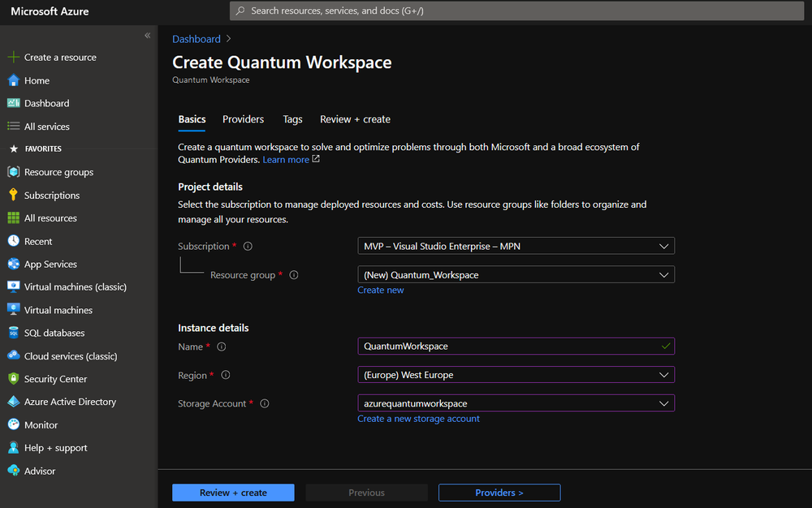This screenshot has width=812, height=508.
Task: Click the green plus Create a resource icon
Action: 14,57
